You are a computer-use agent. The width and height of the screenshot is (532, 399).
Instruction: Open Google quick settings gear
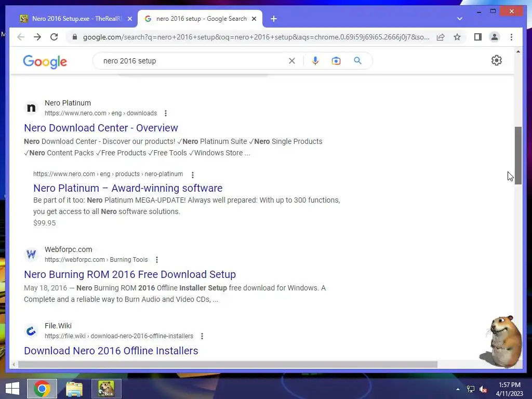(x=496, y=60)
